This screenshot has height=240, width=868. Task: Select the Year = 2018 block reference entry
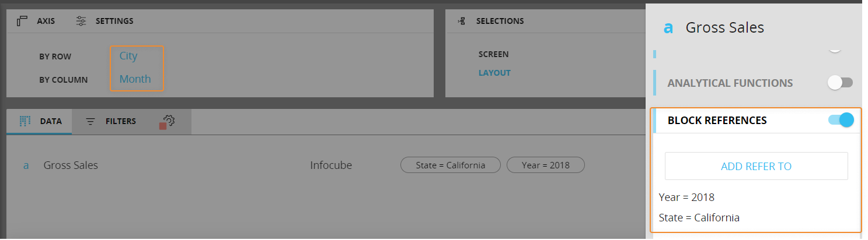point(686,197)
